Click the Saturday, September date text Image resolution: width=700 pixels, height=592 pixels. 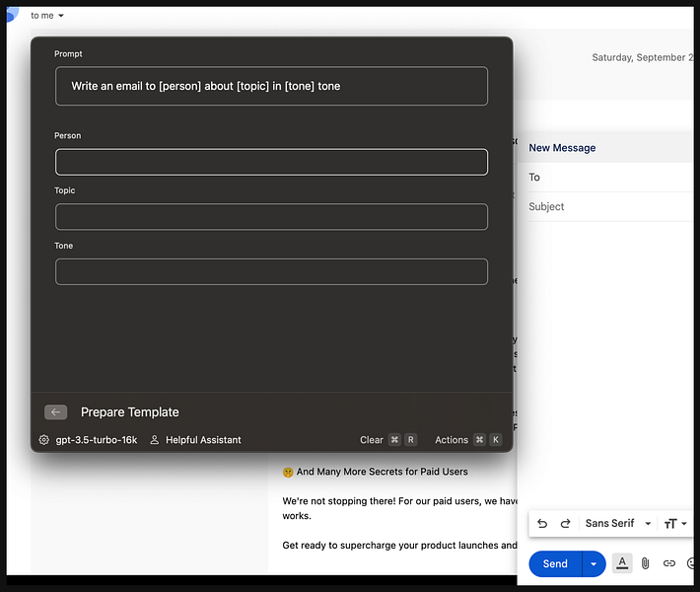642,57
